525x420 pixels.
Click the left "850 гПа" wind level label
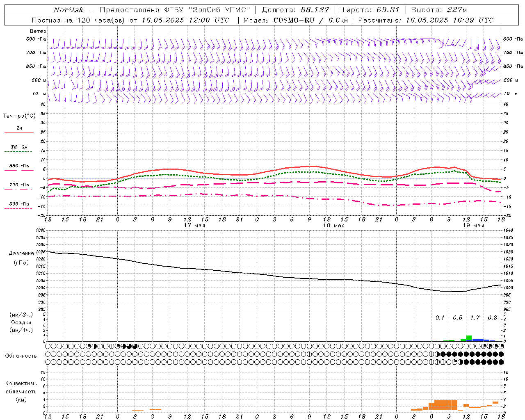tap(36, 66)
